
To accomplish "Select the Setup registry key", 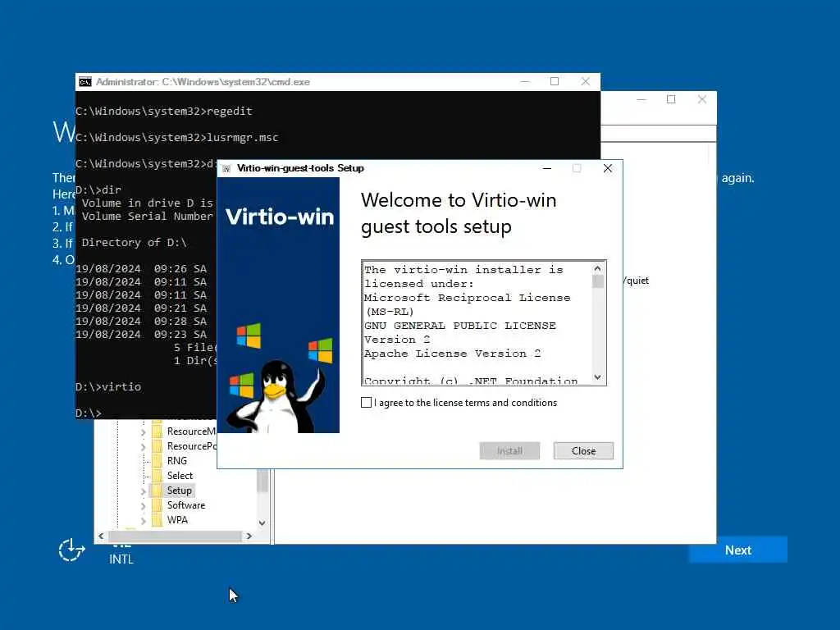I will point(179,491).
